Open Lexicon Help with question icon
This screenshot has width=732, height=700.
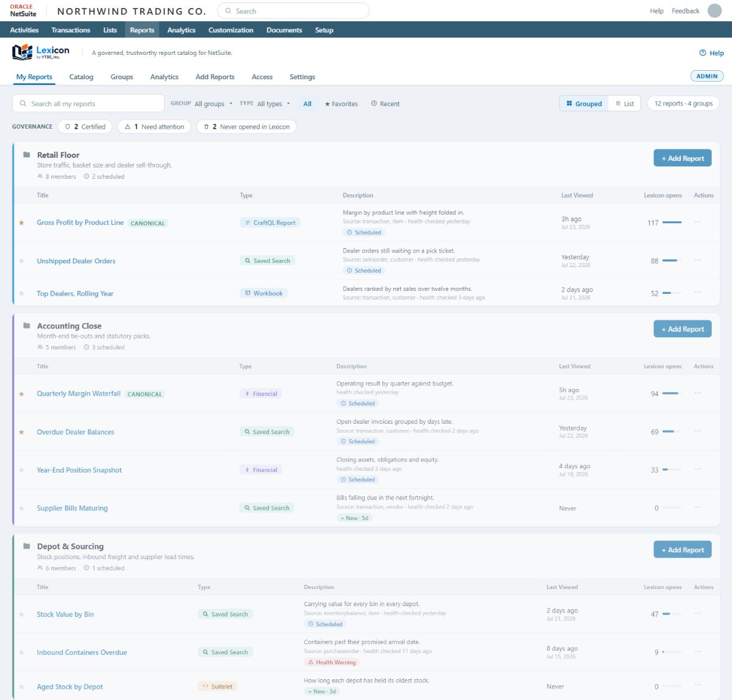point(711,53)
